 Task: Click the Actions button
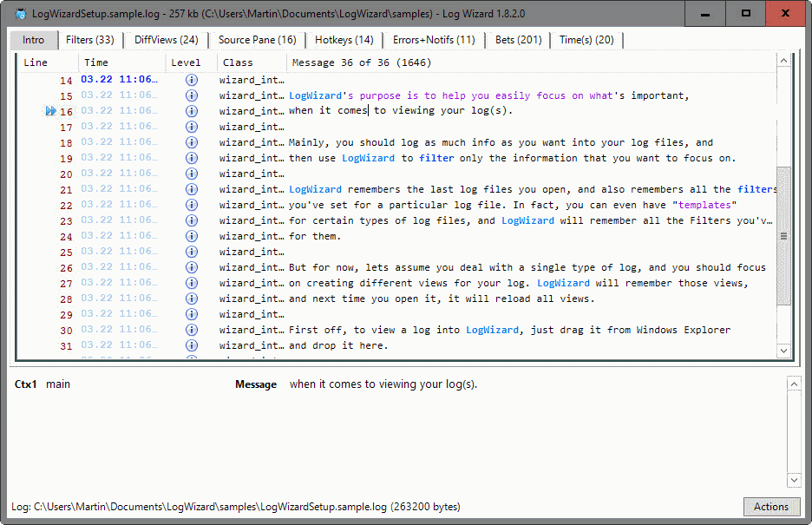771,507
